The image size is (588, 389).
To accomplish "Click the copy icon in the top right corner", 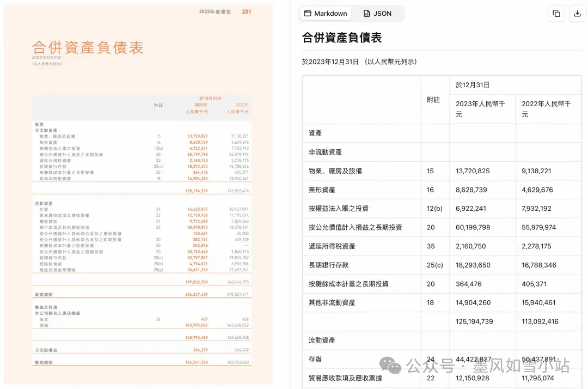I will pos(556,13).
